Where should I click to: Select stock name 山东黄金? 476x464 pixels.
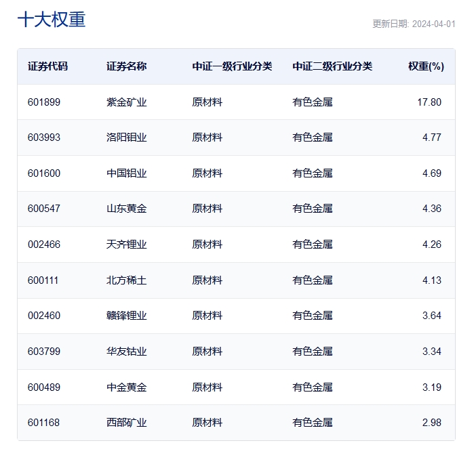tap(127, 209)
